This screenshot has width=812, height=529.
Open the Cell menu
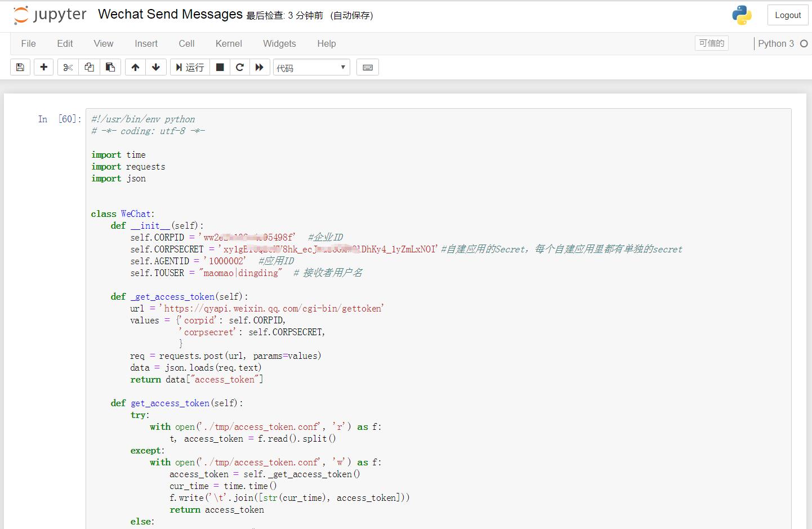[187, 43]
